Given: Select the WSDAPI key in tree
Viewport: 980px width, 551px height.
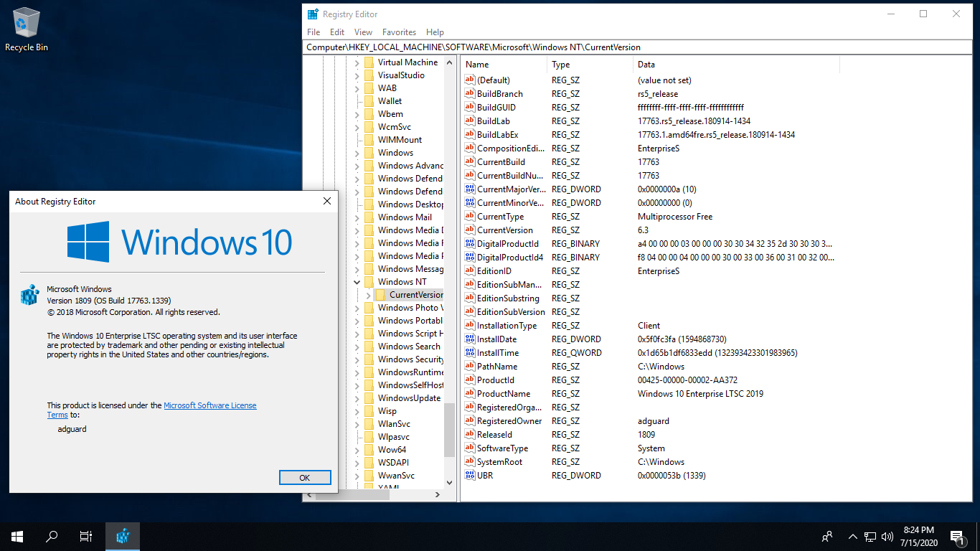Looking at the screenshot, I should point(393,463).
